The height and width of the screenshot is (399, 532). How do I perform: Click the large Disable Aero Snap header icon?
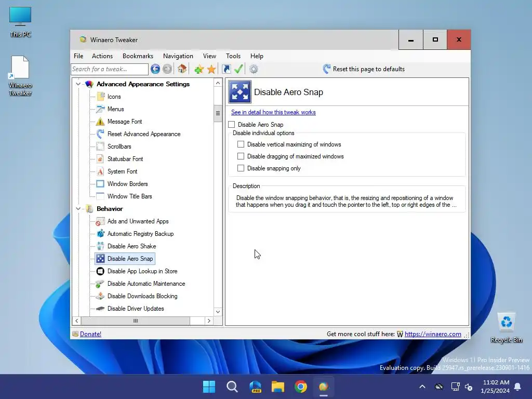pyautogui.click(x=240, y=91)
